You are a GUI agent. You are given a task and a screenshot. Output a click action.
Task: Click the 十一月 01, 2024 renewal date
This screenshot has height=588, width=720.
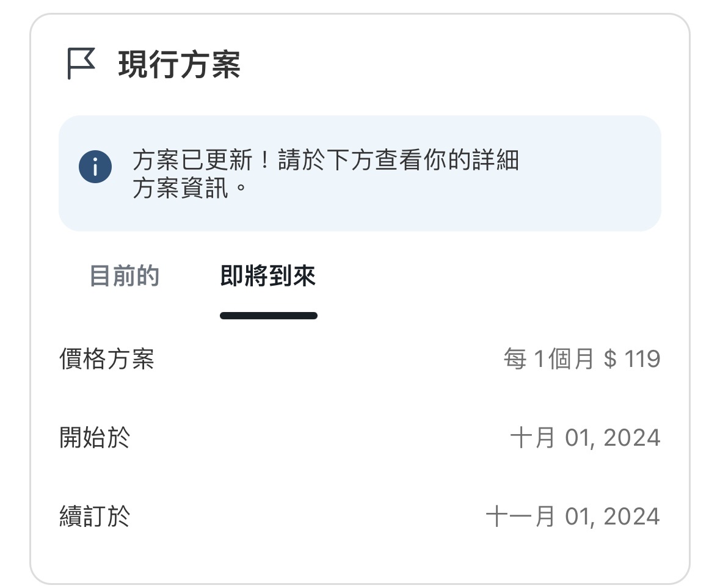coord(572,517)
